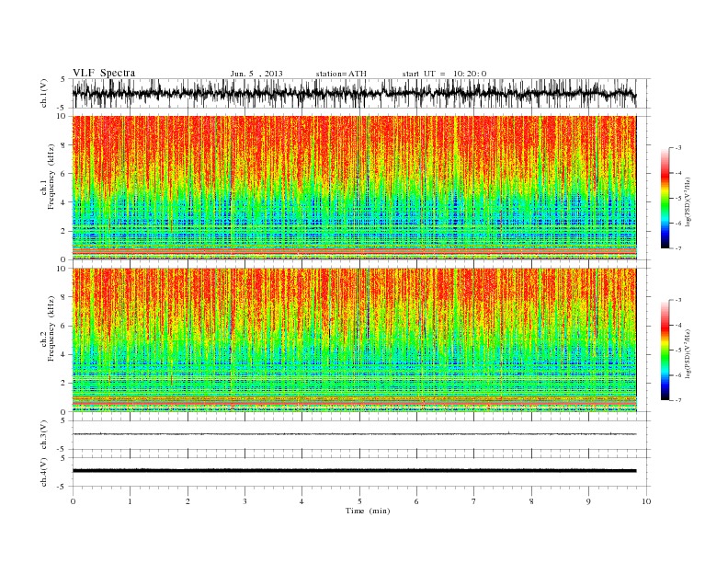The width and height of the screenshot is (728, 563).
Task: Click the ch.2 spectrogram plot
Action: pos(354,340)
